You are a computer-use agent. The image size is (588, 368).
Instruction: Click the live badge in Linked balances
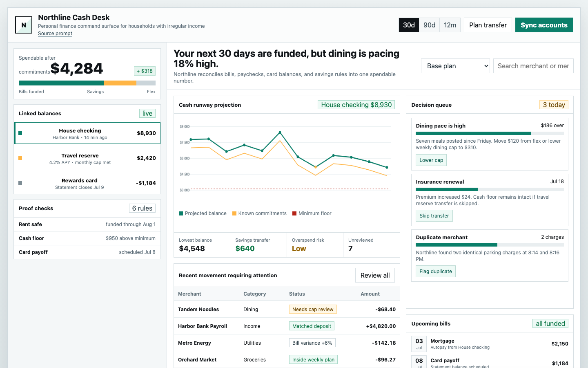coord(147,113)
